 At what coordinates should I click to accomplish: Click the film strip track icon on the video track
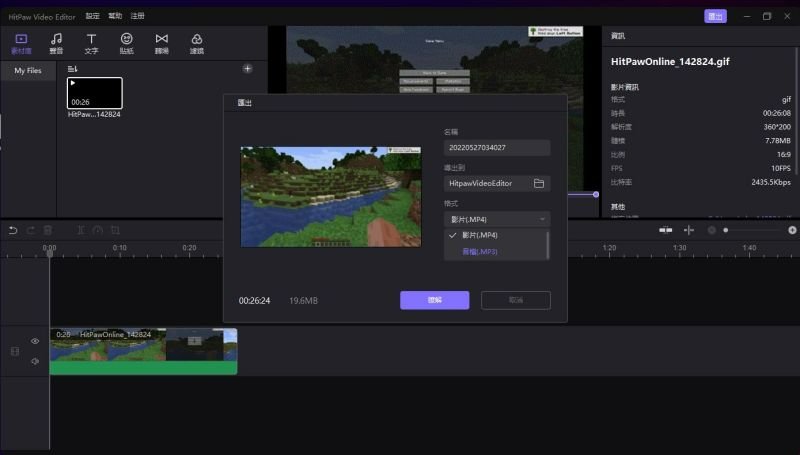tap(15, 351)
